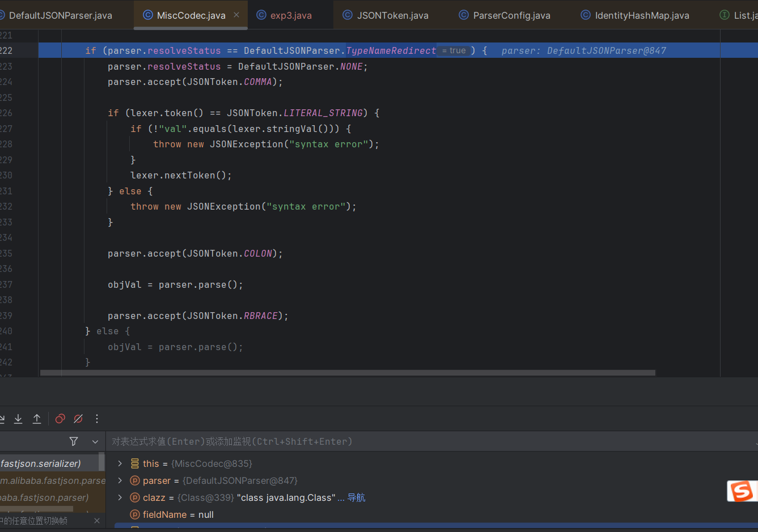Switch to the MiscCodec.java tab
Viewport: 758px width, 532px height.
point(191,15)
